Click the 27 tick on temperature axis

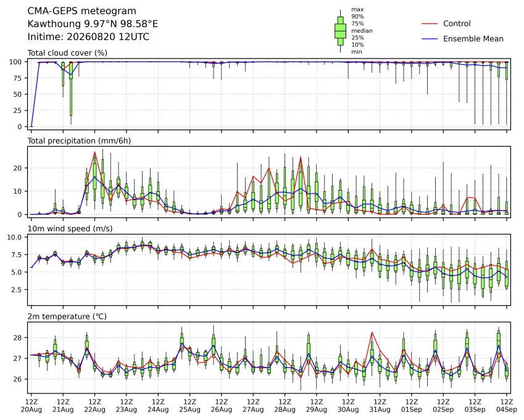pyautogui.click(x=17, y=358)
